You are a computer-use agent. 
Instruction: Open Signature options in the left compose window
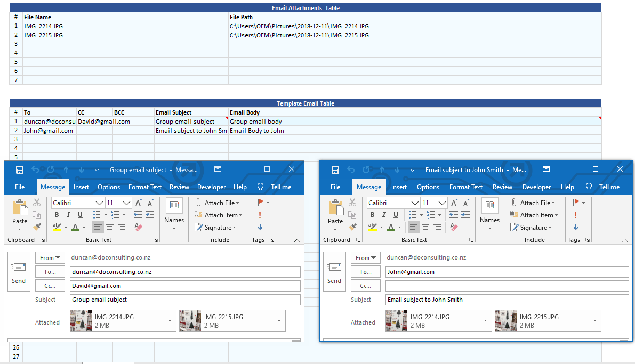point(216,227)
